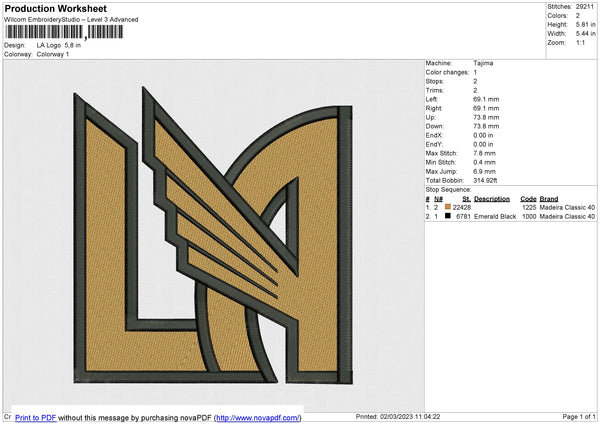Click the 'Description' column header
The image size is (600, 424).
[x=492, y=199]
